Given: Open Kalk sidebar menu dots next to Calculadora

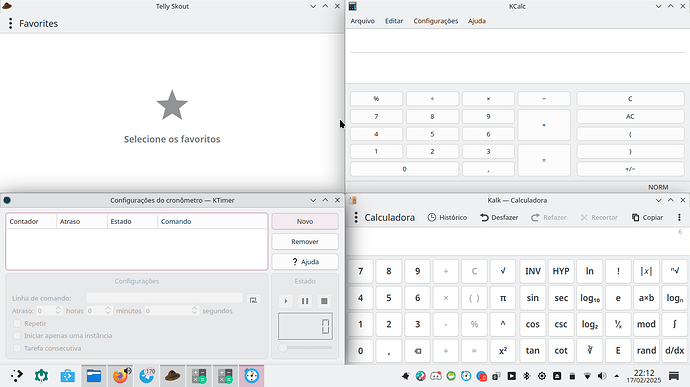Looking at the screenshot, I should pos(356,217).
